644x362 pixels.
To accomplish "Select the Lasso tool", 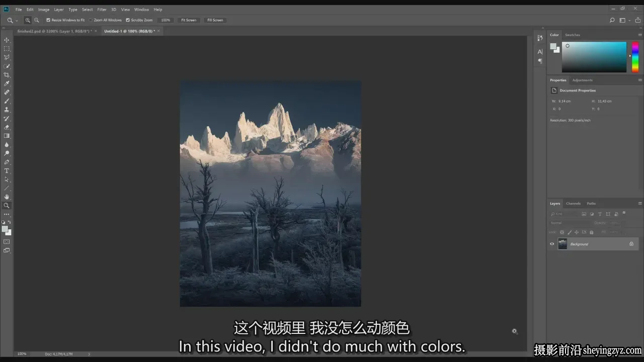I will coord(7,57).
